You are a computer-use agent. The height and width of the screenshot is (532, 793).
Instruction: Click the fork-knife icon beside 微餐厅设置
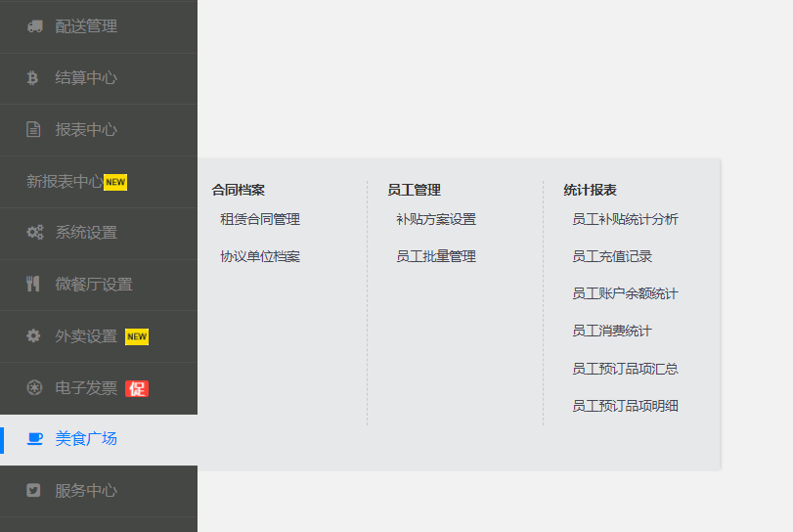pos(33,284)
